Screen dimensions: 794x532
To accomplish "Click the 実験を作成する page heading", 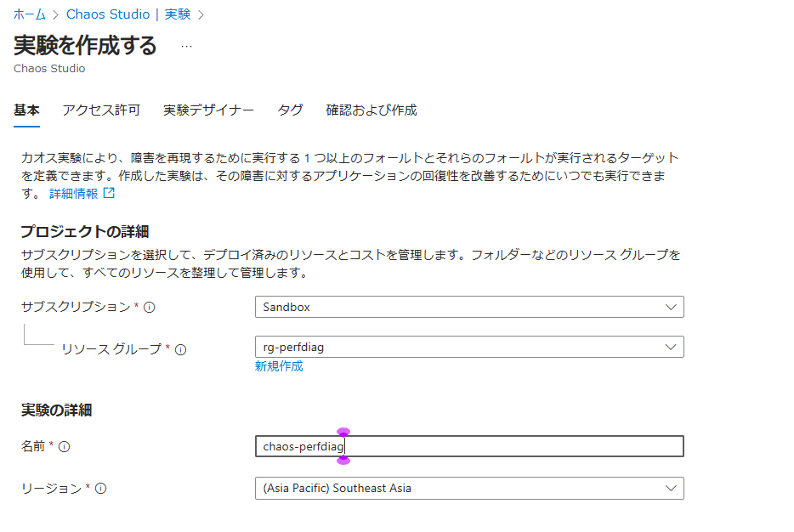I will pyautogui.click(x=85, y=45).
